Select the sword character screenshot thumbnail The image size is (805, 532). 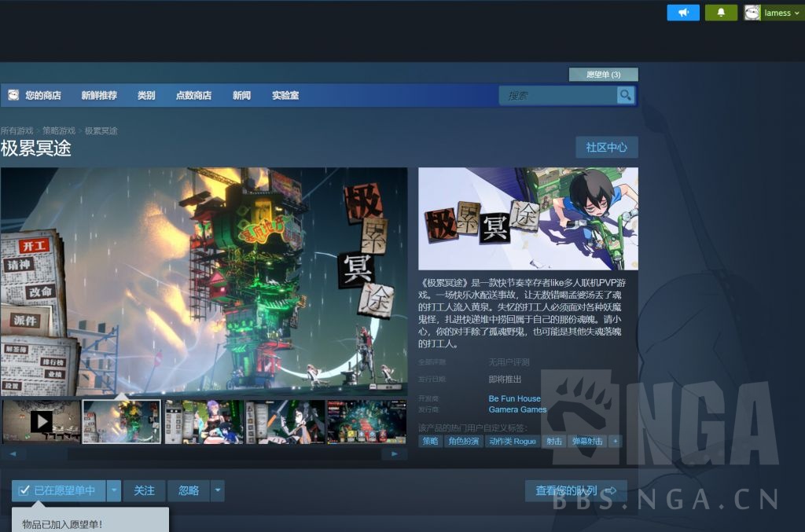(285, 422)
